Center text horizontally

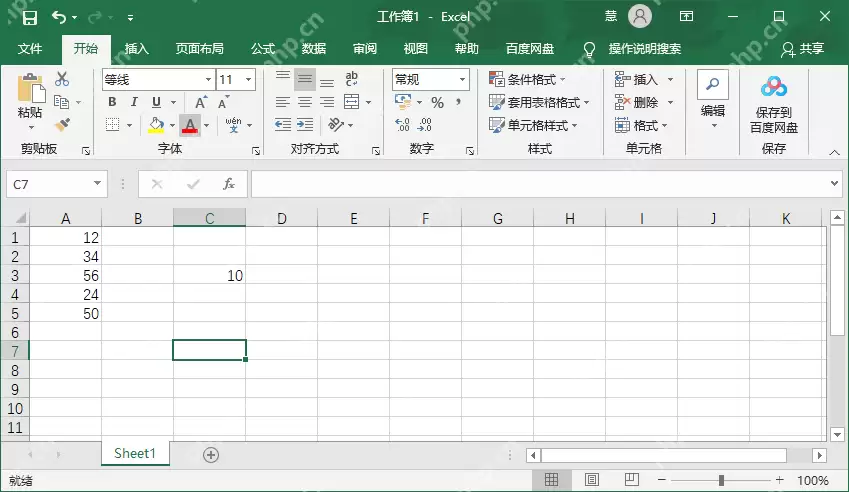tap(305, 102)
